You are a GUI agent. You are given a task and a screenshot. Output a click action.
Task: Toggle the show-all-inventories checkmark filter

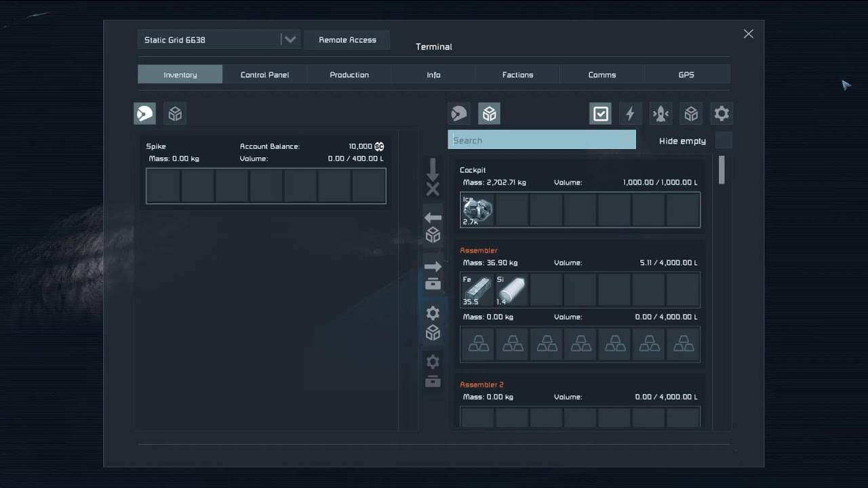coord(601,113)
